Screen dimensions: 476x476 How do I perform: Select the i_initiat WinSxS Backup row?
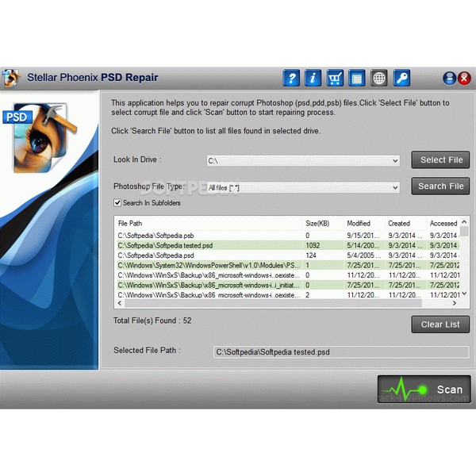[288, 285]
